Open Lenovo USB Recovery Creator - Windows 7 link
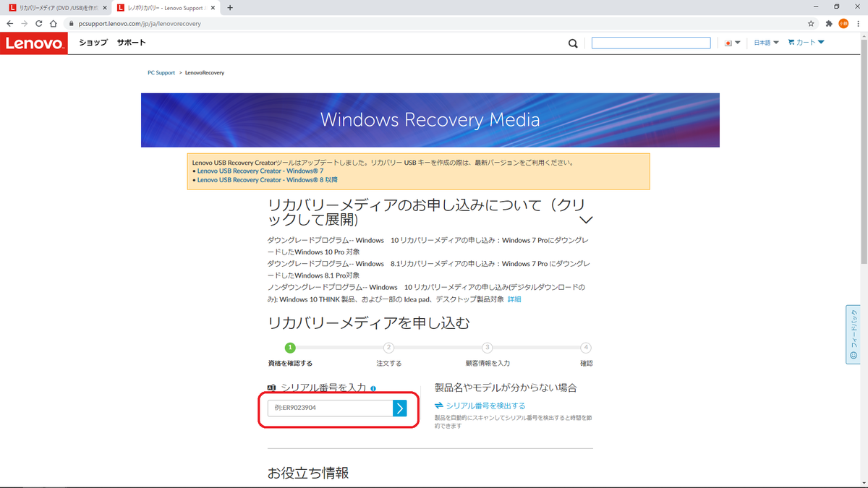Image resolution: width=868 pixels, height=488 pixels. pos(261,171)
